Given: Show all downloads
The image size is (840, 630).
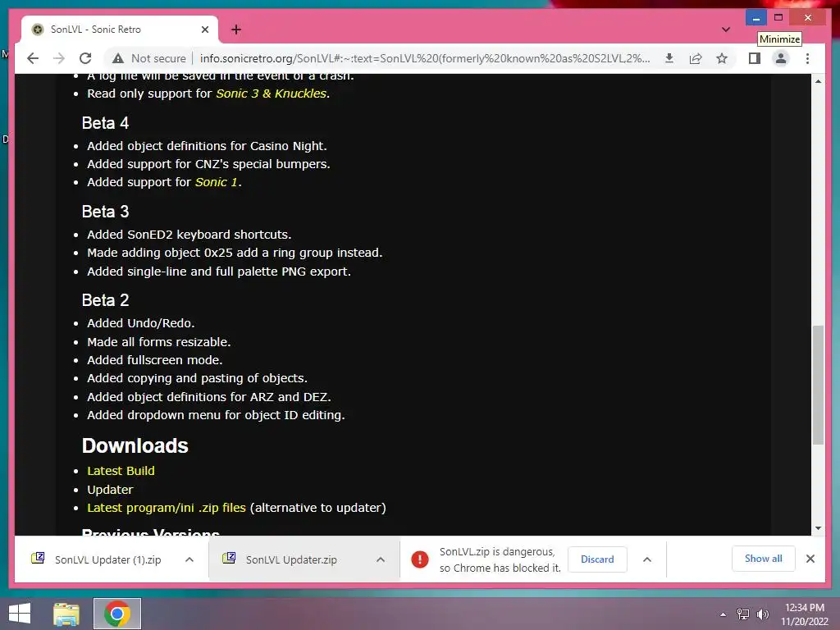Looking at the screenshot, I should [763, 559].
